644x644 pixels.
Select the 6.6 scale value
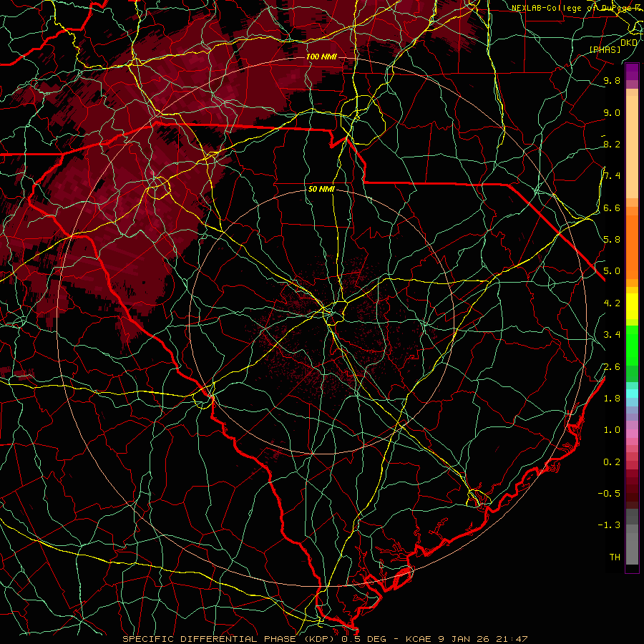612,208
